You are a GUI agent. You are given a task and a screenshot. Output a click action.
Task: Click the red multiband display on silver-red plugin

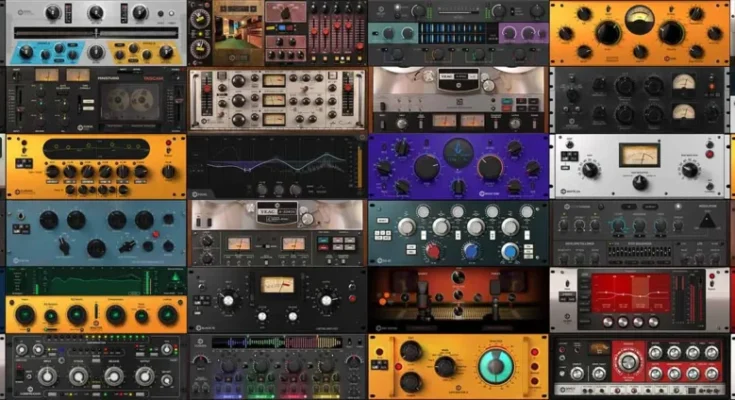pyautogui.click(x=631, y=294)
